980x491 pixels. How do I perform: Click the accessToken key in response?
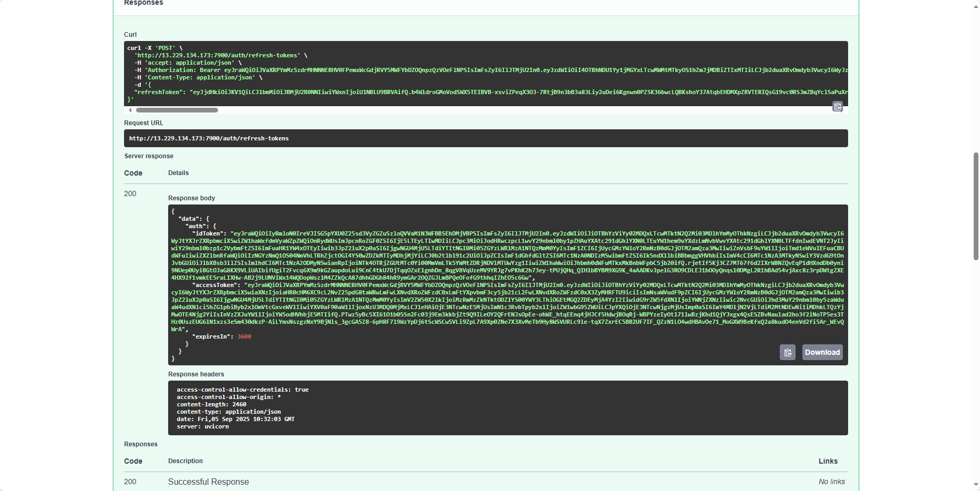tap(216, 285)
